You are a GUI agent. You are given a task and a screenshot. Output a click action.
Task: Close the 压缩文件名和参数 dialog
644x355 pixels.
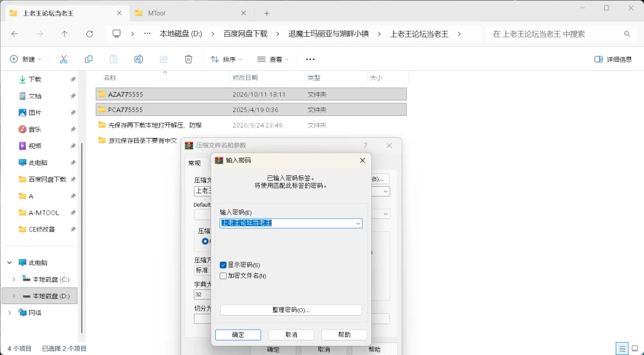pyautogui.click(x=389, y=146)
